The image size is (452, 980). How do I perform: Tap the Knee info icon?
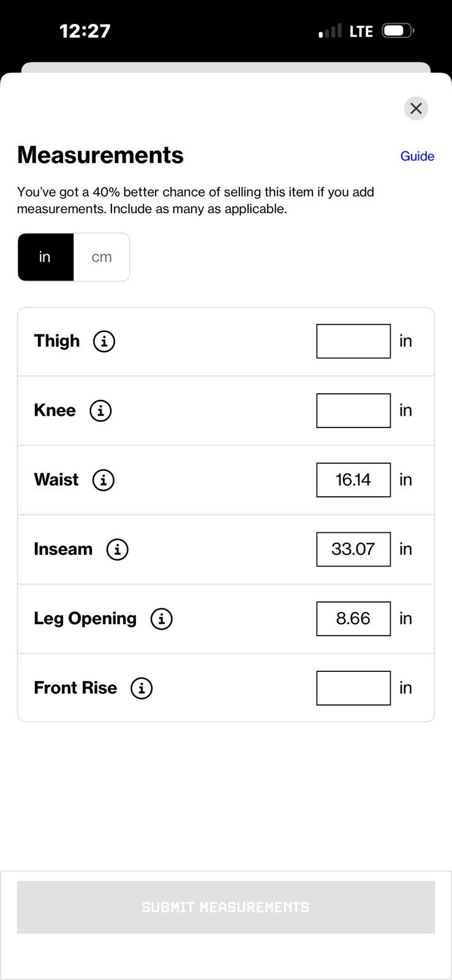tap(100, 410)
